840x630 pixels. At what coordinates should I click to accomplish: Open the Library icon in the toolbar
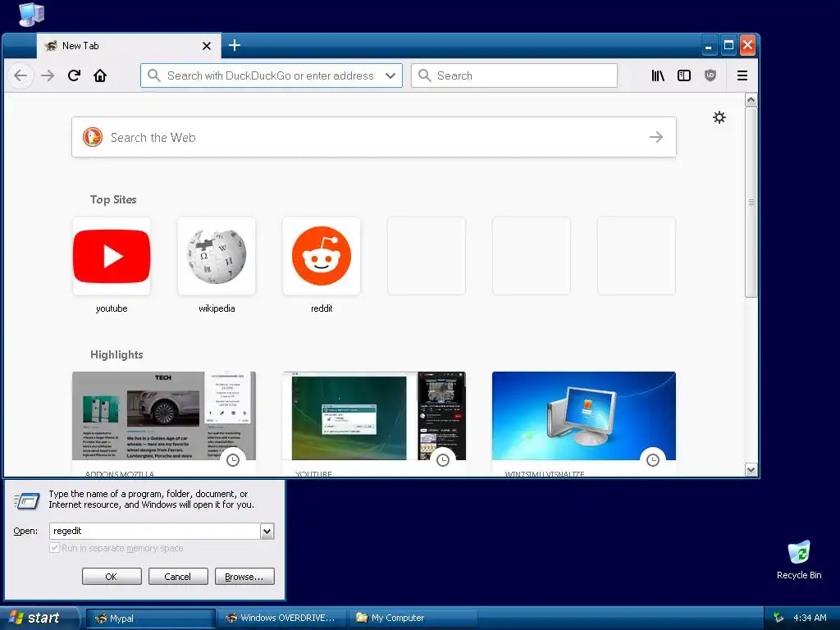coord(658,75)
